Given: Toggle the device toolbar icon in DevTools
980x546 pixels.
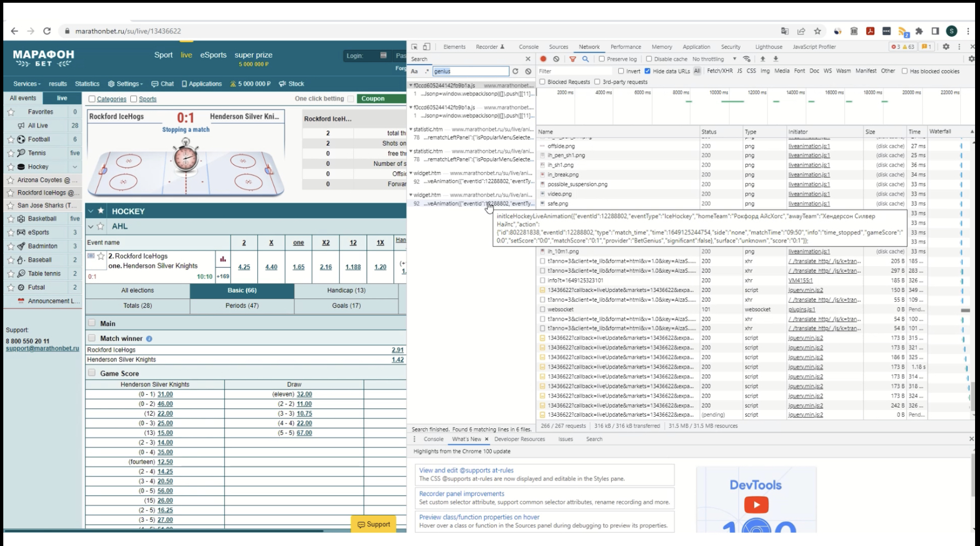Looking at the screenshot, I should tap(427, 47).
